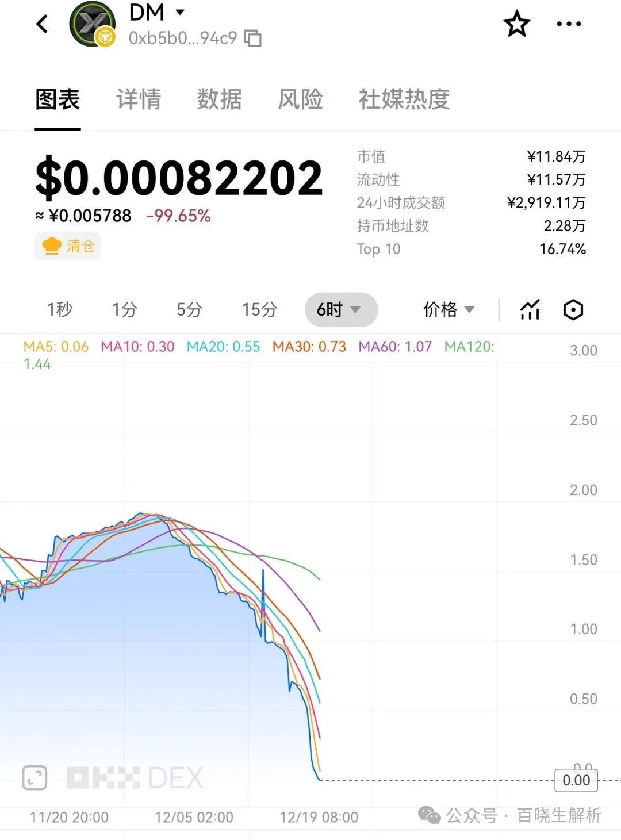
Task: Expand the DM token name dropdown
Action: click(x=180, y=13)
